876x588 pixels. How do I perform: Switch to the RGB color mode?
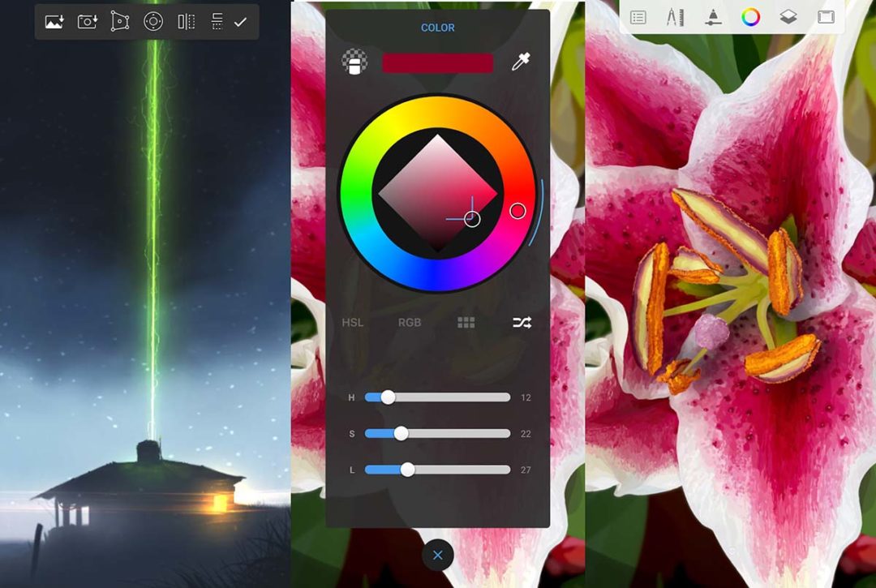pos(410,322)
